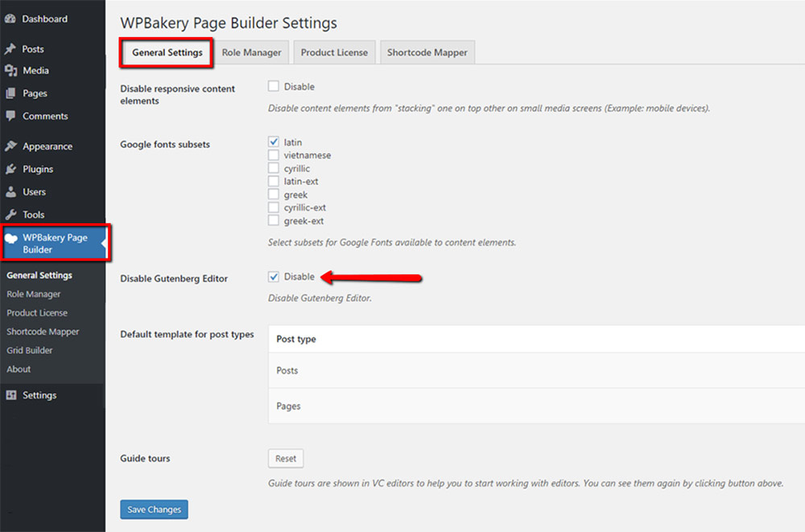Image resolution: width=805 pixels, height=532 pixels.
Task: Click Grid Builder submenu link
Action: (29, 350)
